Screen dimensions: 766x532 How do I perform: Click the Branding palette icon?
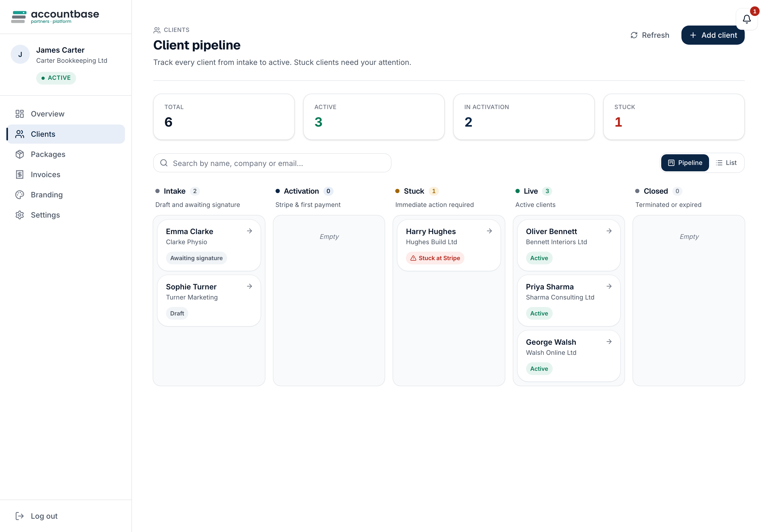point(20,195)
